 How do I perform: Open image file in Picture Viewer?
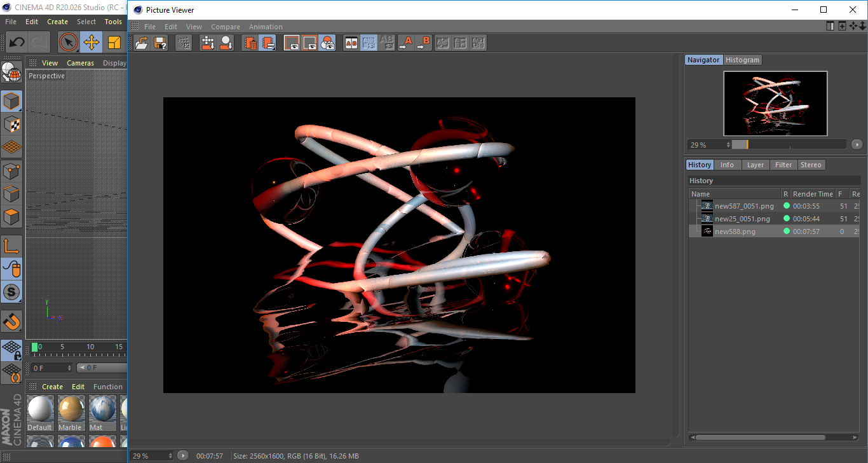pyautogui.click(x=142, y=43)
